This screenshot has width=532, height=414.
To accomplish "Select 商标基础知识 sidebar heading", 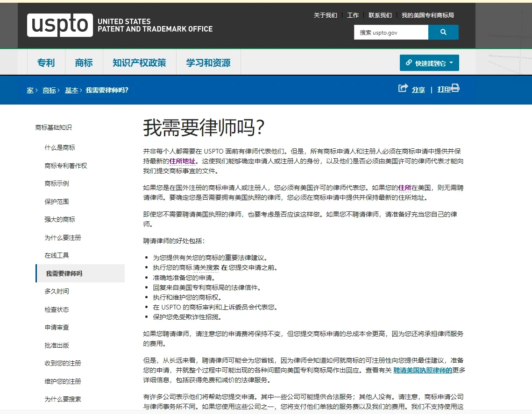I will [x=54, y=127].
